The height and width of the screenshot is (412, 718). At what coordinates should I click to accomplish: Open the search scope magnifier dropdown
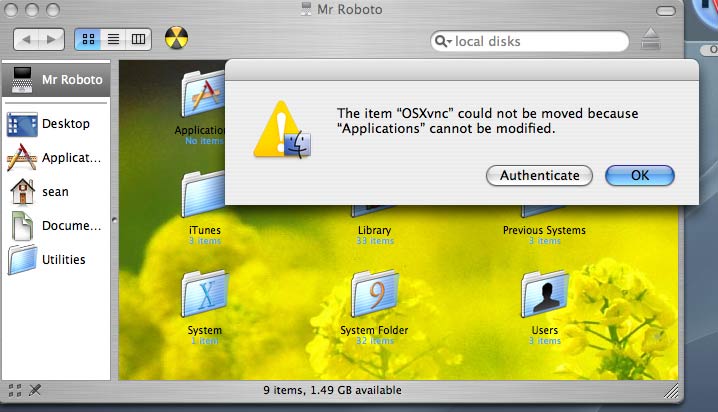pyautogui.click(x=442, y=41)
